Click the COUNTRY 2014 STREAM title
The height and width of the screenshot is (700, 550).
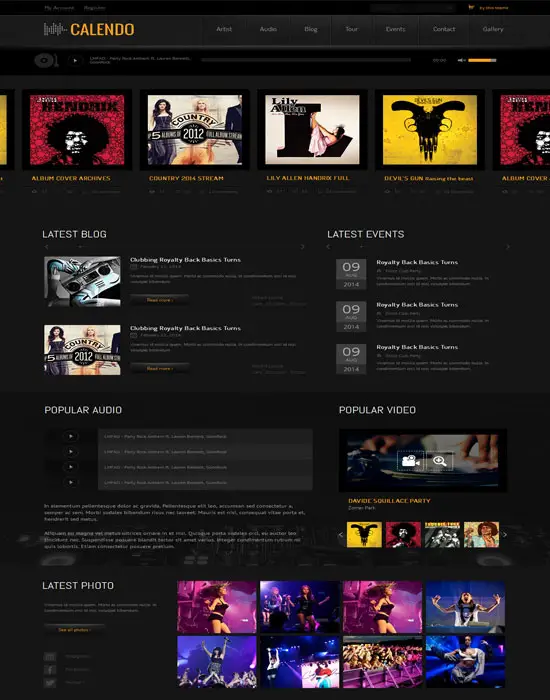[x=186, y=178]
